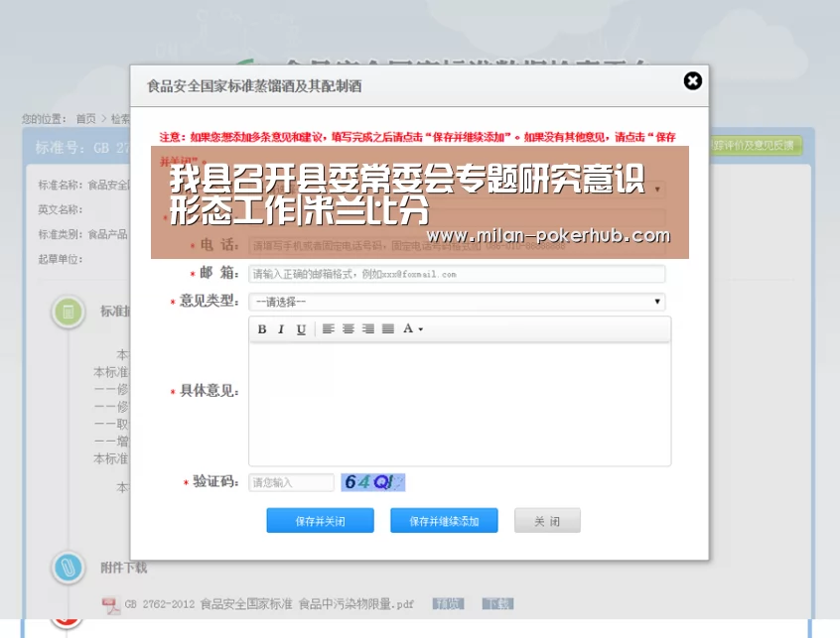The image size is (840, 638).
Task: Toggle underline formatting in the opinion editor
Action: [301, 329]
